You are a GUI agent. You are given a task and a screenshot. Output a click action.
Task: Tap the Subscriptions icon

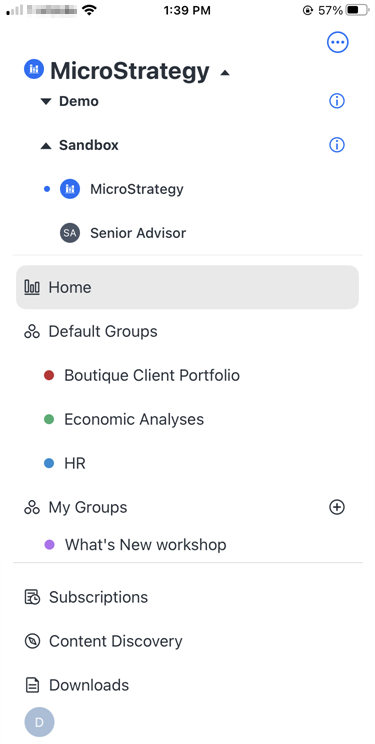[x=32, y=597]
